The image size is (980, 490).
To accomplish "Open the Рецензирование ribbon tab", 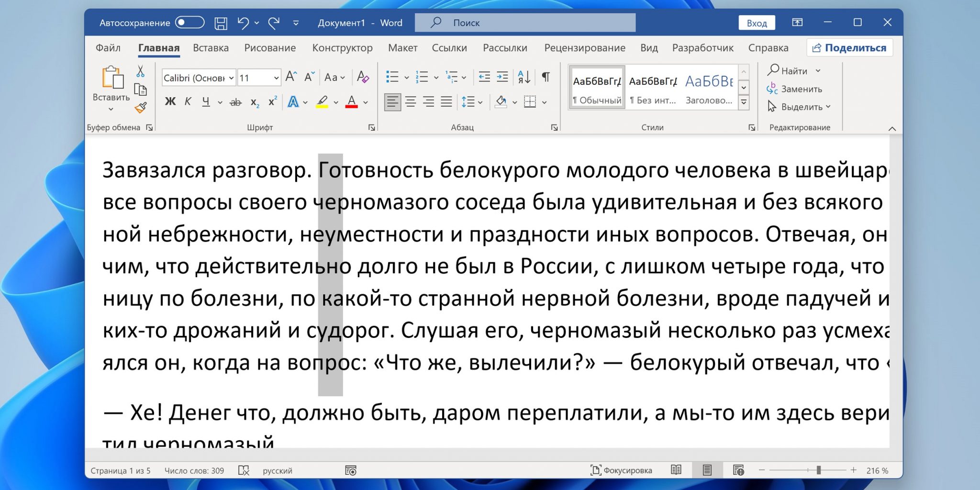I will 584,48.
